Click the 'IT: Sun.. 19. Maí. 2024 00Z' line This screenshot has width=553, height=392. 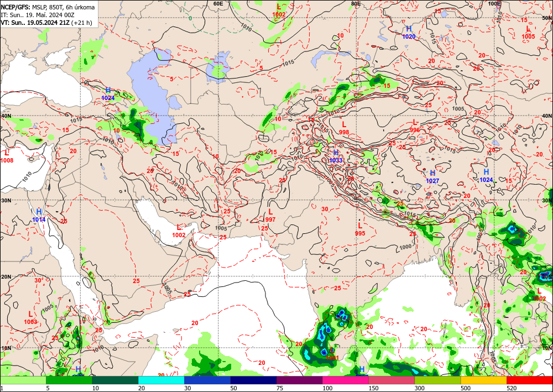38,15
